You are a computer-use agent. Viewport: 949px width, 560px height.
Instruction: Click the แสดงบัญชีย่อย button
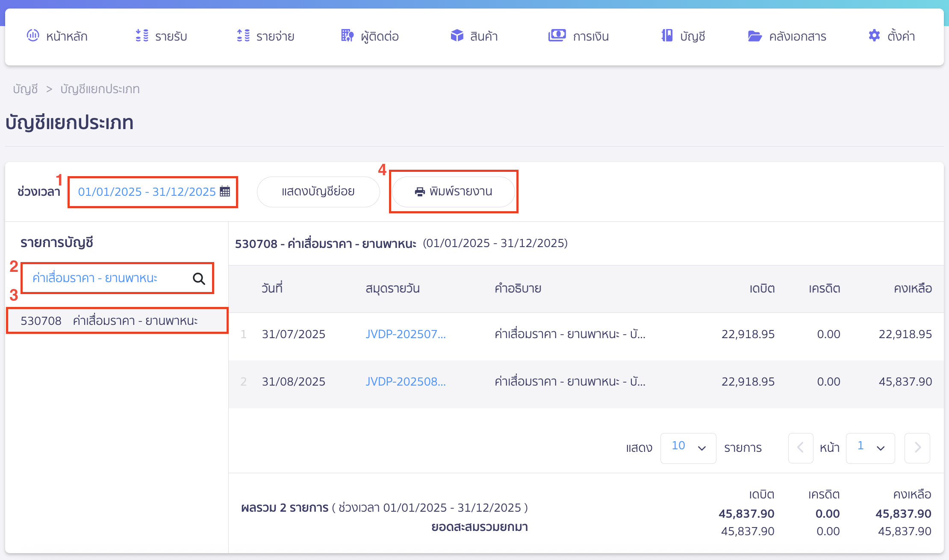coord(318,192)
